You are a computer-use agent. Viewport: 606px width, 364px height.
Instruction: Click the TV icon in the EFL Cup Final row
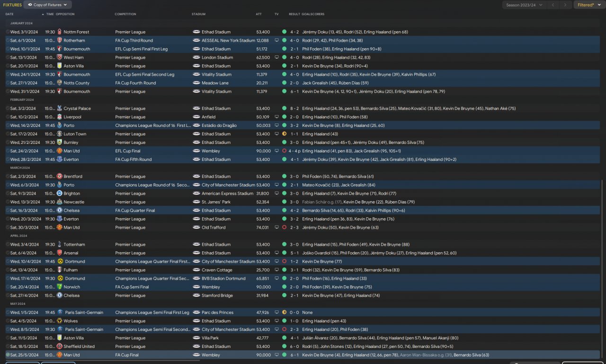tap(276, 151)
